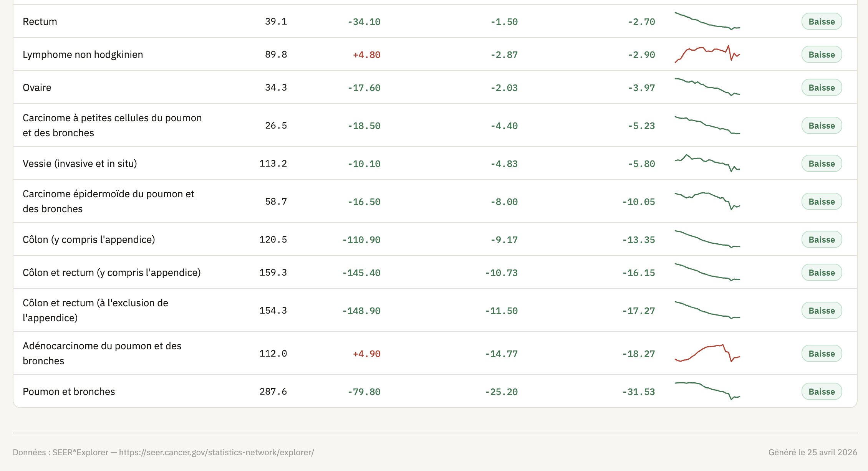The height and width of the screenshot is (471, 868).
Task: Click the Vessie (invasive et in situ) row label
Action: tap(80, 164)
